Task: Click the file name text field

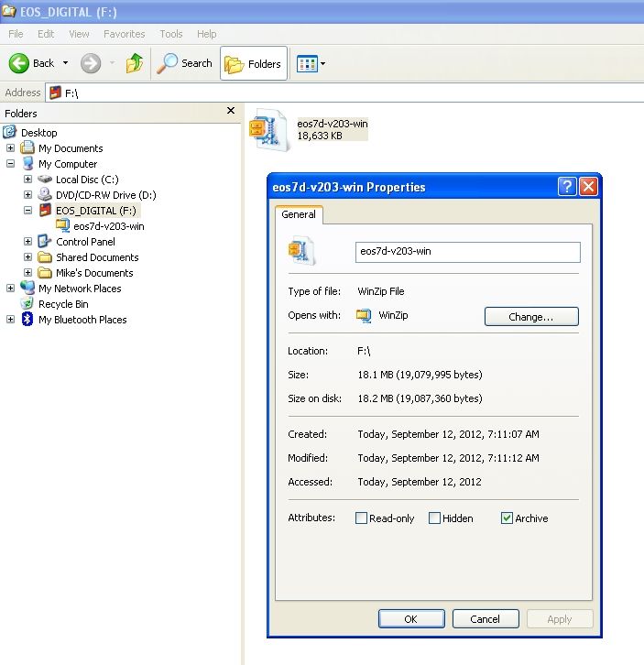Action: 467,252
